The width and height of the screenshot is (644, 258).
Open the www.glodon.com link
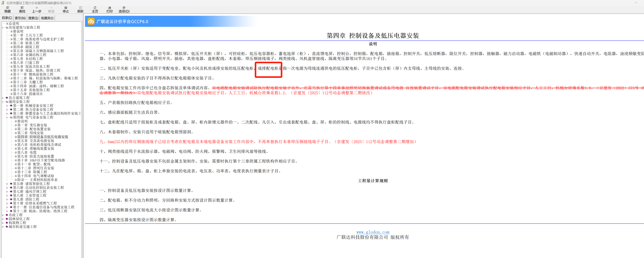pyautogui.click(x=373, y=232)
